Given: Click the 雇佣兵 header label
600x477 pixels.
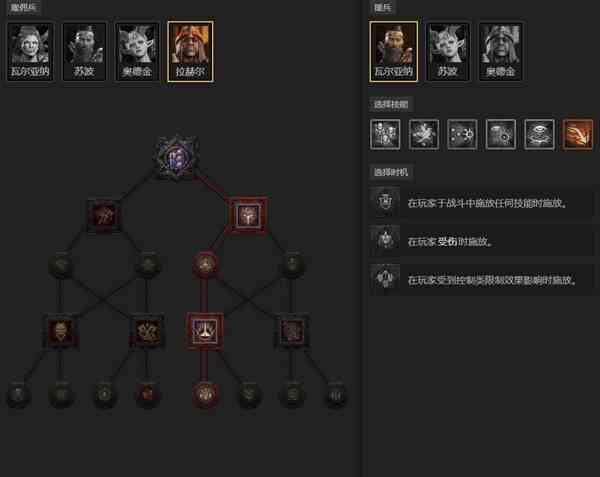Looking at the screenshot, I should [x=23, y=7].
